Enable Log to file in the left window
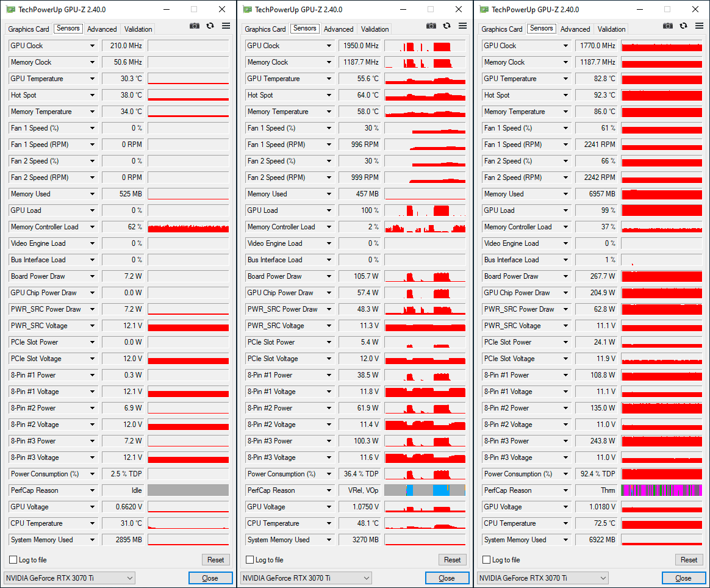710x588 pixels. (x=13, y=560)
